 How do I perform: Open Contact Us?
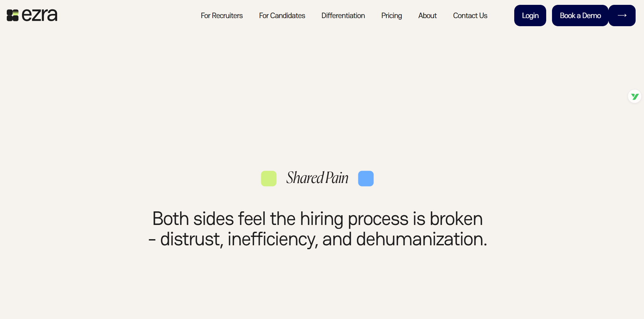point(470,16)
